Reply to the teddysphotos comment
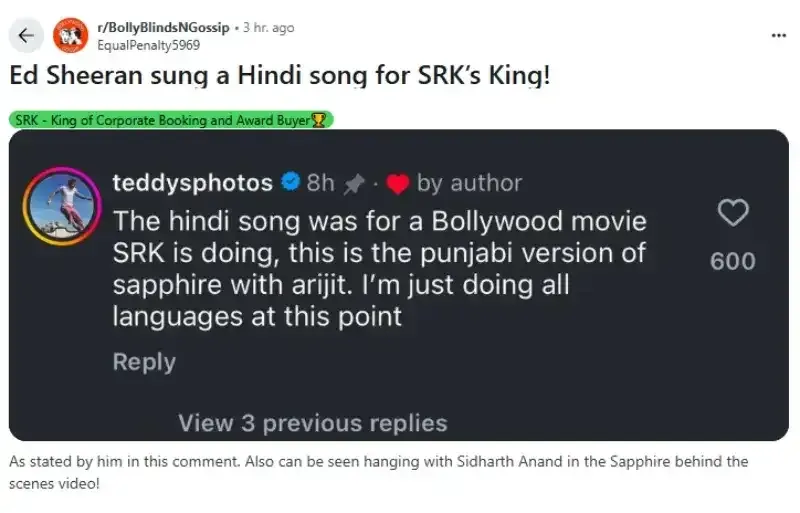The height and width of the screenshot is (513, 800). [x=144, y=361]
